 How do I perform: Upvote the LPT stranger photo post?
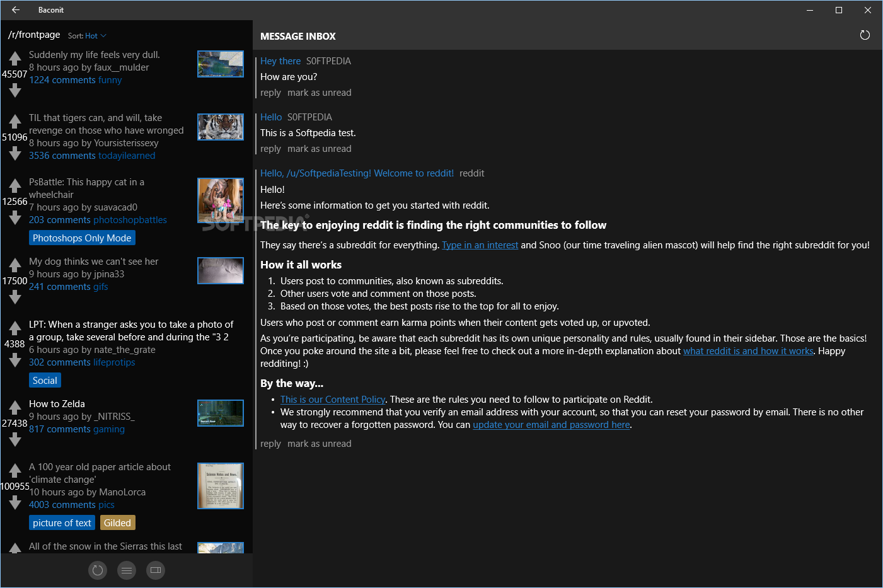pos(15,328)
